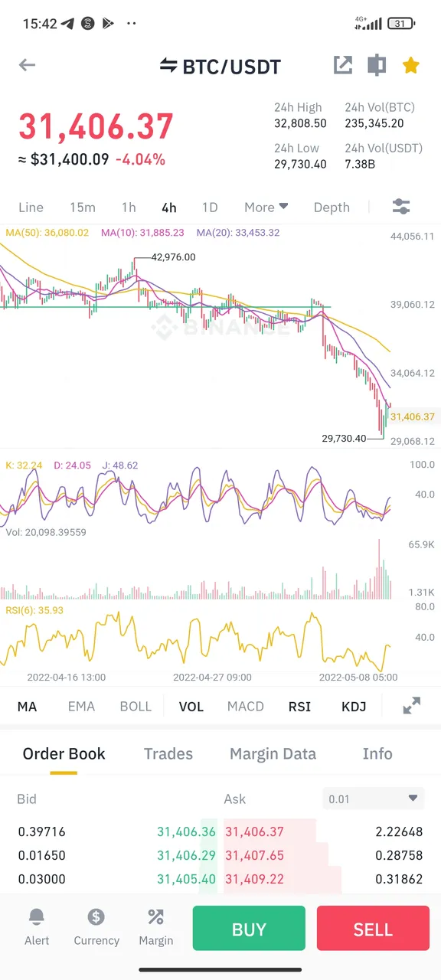The height and width of the screenshot is (980, 441).
Task: Tap the 24h Vol(BTC) value 235,345.20
Action: 374,123
